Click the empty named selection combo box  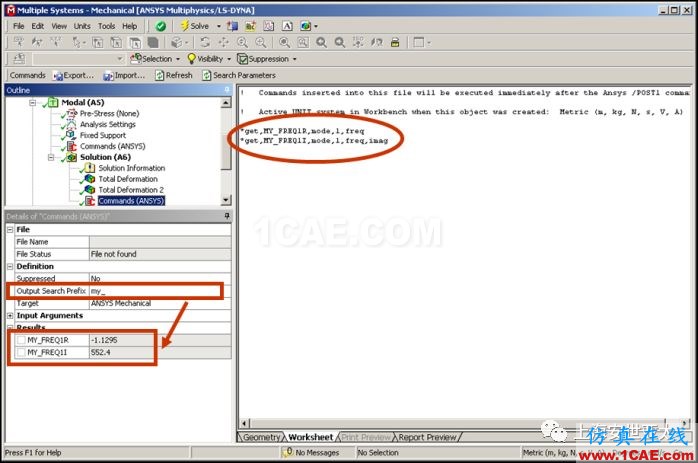click(x=79, y=59)
